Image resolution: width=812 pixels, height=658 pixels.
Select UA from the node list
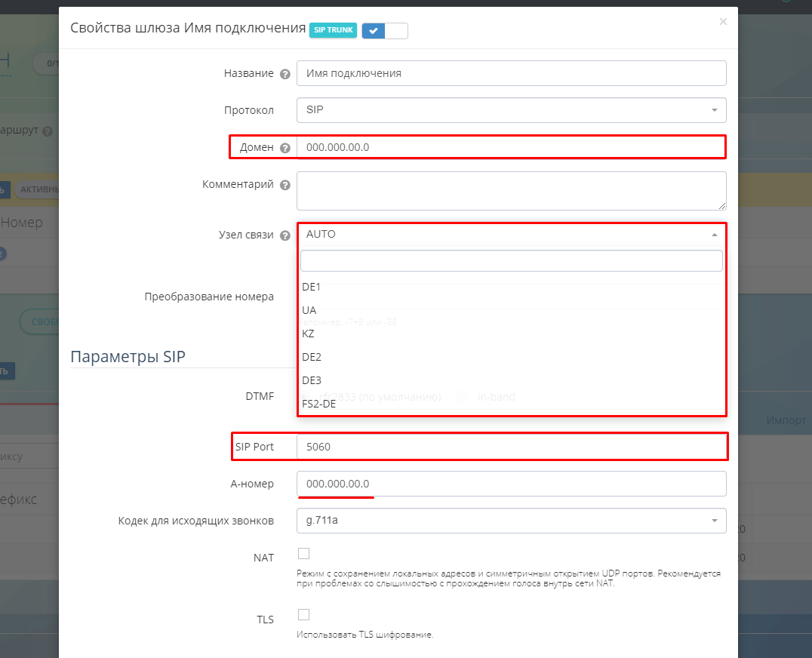pos(309,310)
